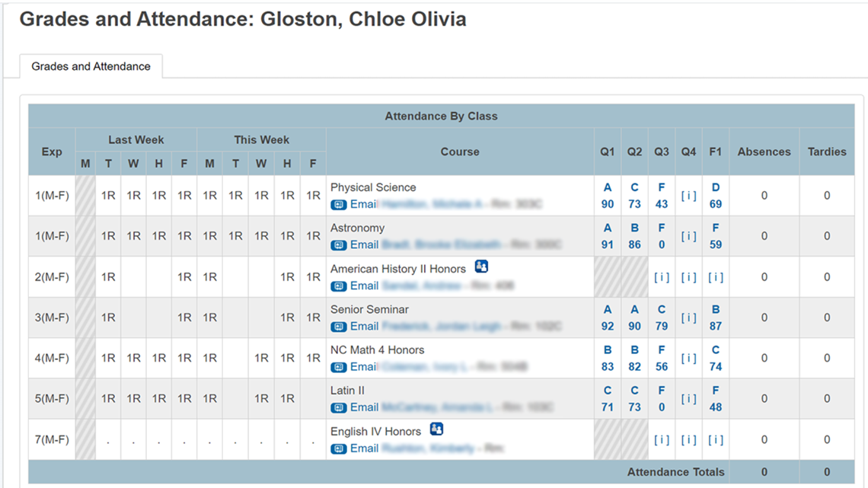Click the email icon under English IV Honors
Image resolution: width=868 pixels, height=488 pixels.
coord(339,448)
